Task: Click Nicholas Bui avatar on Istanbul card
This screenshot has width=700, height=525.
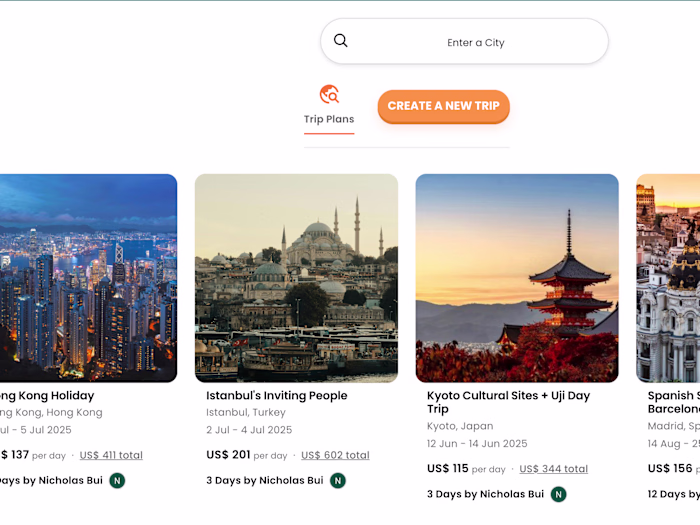Action: (x=338, y=481)
